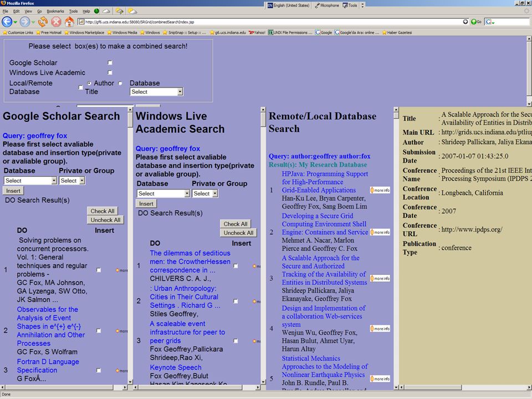
Task: Click the Google Scholar panel vertical scrollbar thumb
Action: point(130,121)
